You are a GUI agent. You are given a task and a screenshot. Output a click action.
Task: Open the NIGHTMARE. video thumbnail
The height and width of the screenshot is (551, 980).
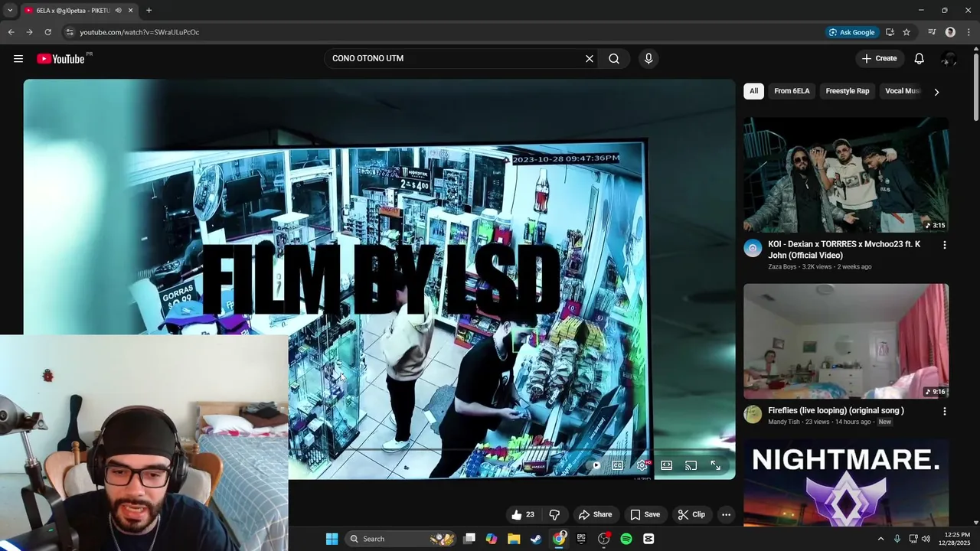click(846, 483)
